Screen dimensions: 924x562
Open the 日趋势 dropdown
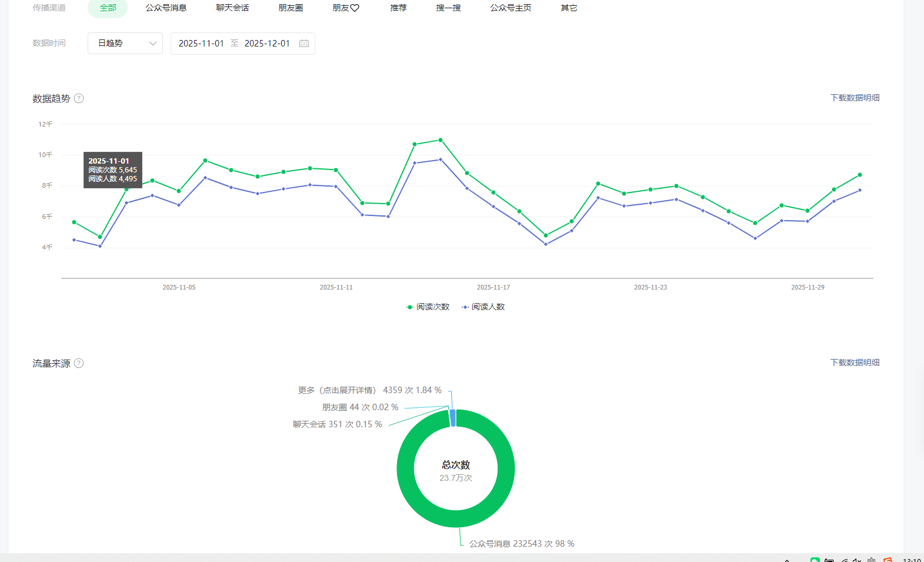[x=125, y=44]
